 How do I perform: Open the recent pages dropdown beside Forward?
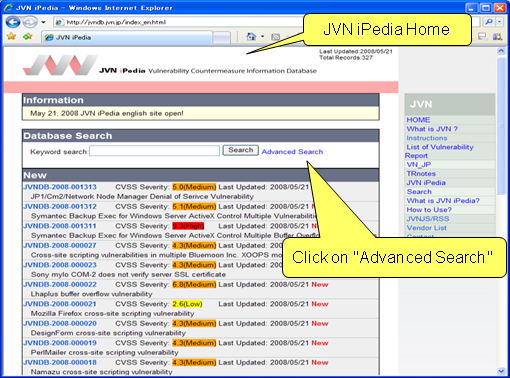tap(43, 22)
